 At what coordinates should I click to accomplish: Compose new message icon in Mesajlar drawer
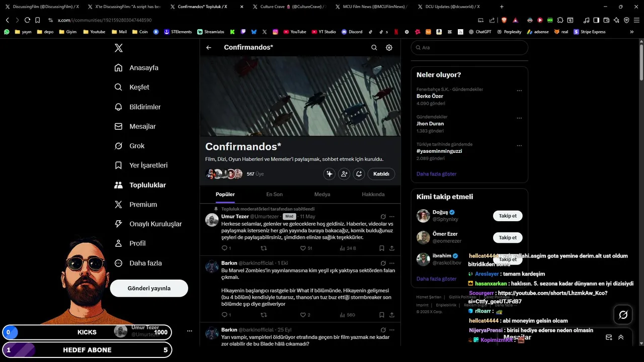click(x=609, y=337)
